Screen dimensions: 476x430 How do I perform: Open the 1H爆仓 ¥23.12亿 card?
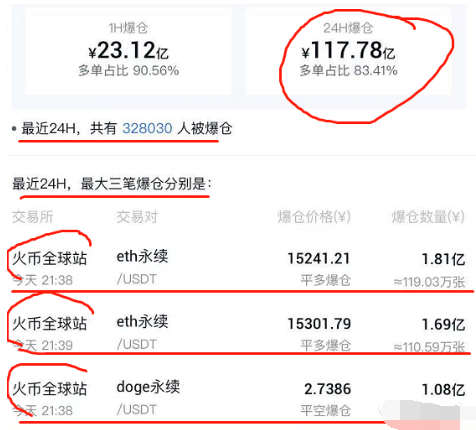coord(128,51)
